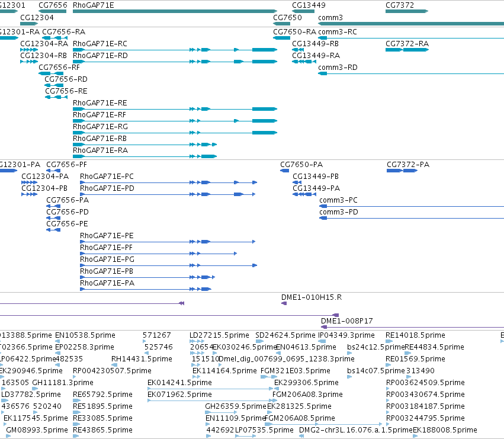Click transcript RhoGAP71E-RF

point(175,121)
